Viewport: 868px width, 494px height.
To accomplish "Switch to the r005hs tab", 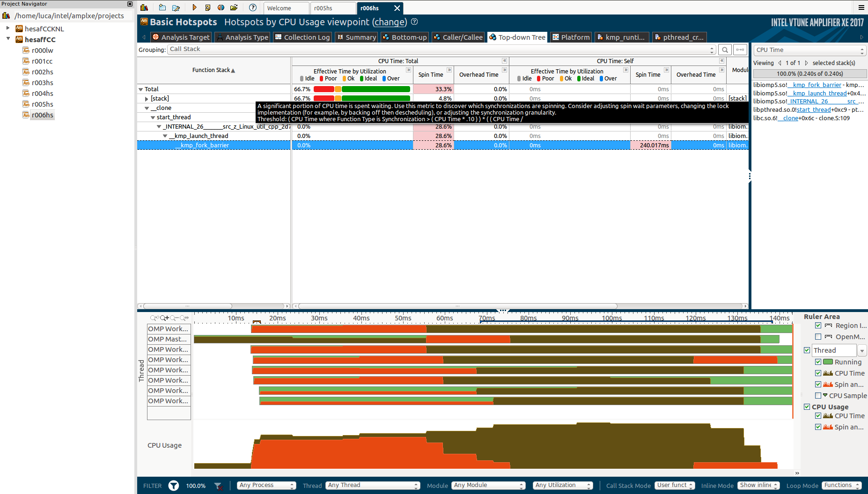I will pyautogui.click(x=332, y=8).
